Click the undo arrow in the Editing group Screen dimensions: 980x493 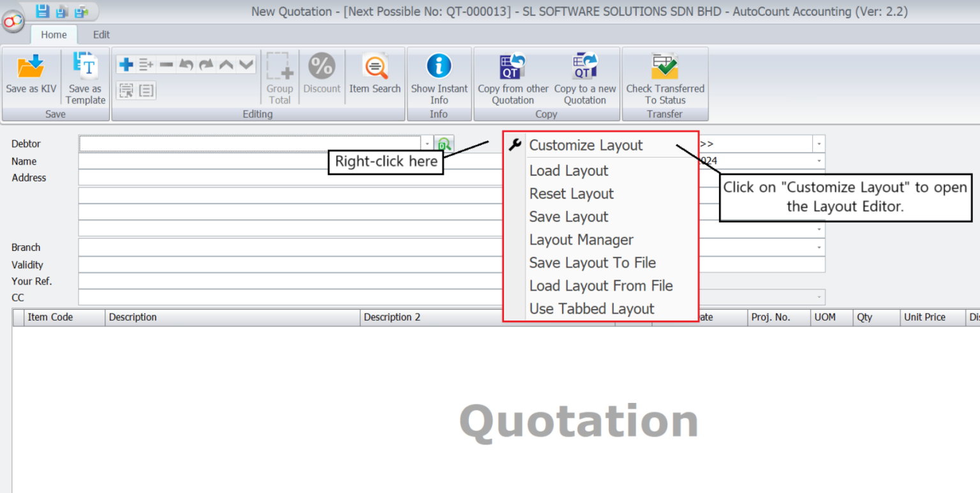pos(186,64)
